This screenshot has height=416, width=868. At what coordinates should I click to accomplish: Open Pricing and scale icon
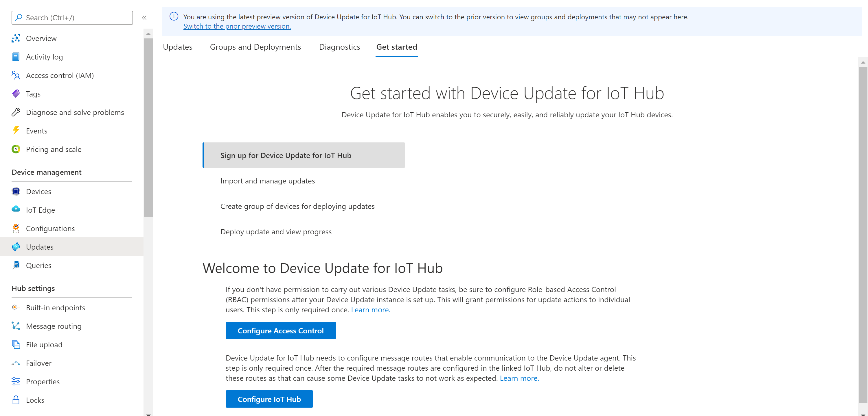tap(16, 149)
